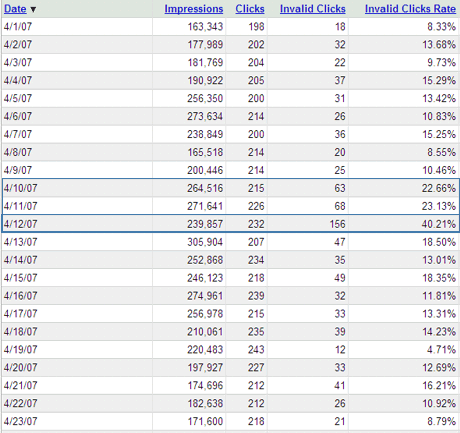460x433 pixels.
Task: Click impressions value 171,600
Action: [x=205, y=422]
